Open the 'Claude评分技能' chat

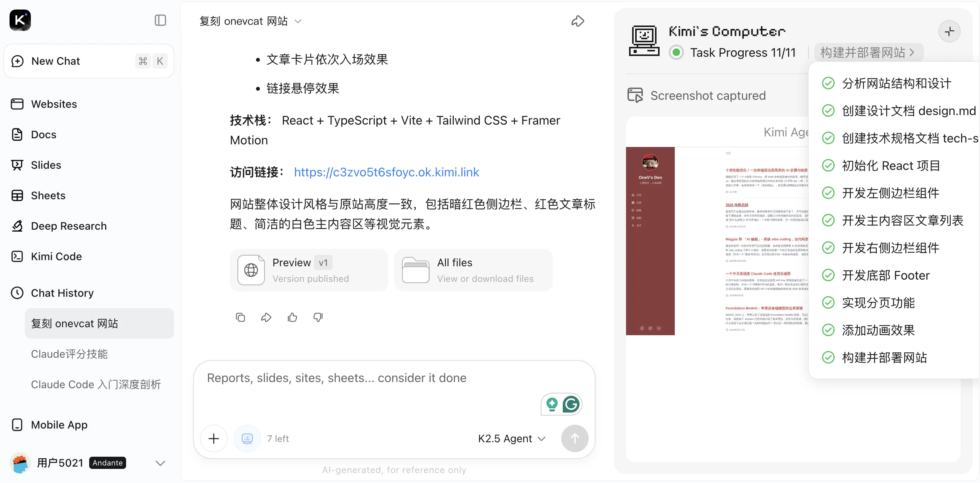(69, 354)
